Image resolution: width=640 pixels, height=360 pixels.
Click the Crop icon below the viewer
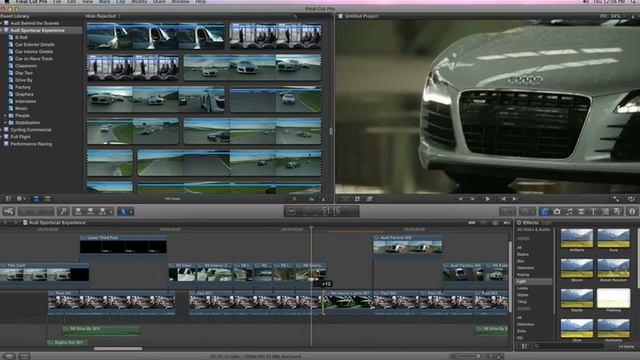357,199
